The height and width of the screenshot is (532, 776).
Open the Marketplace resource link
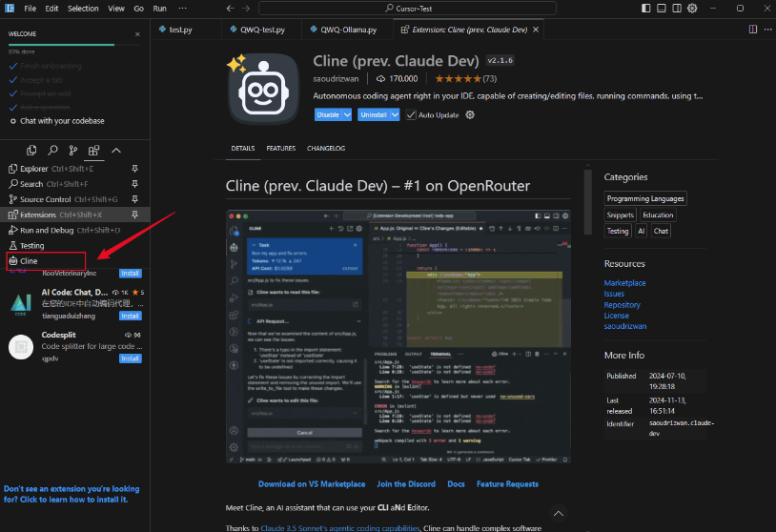point(624,283)
